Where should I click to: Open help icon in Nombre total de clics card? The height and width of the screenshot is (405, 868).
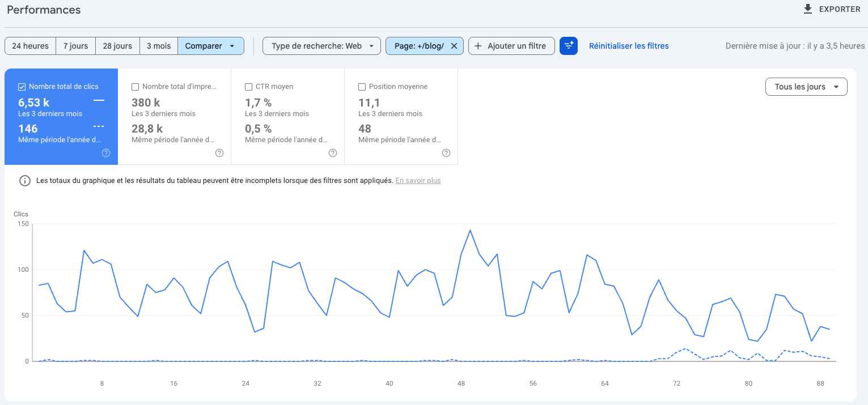point(106,153)
